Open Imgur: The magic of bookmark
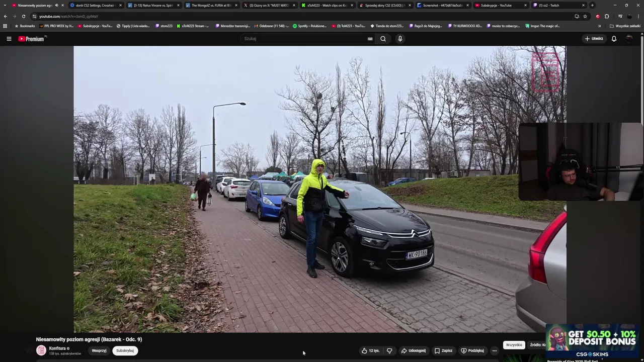644x362 pixels. click(x=542, y=26)
